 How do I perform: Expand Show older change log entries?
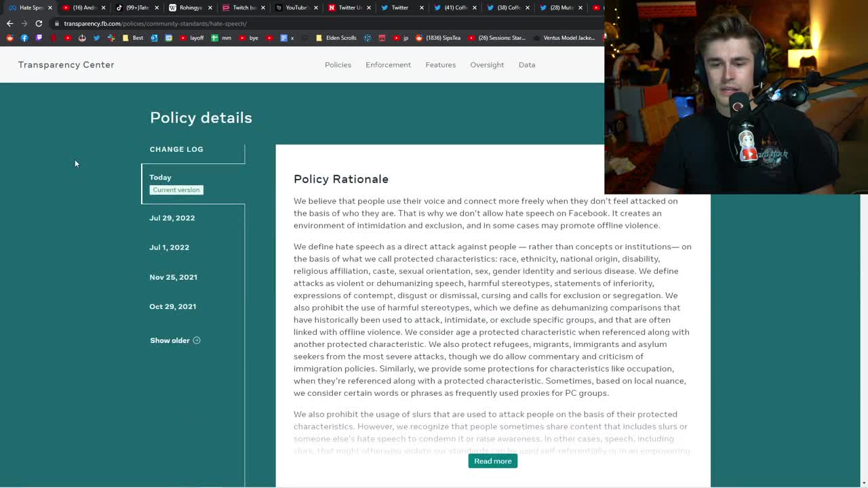pos(175,340)
